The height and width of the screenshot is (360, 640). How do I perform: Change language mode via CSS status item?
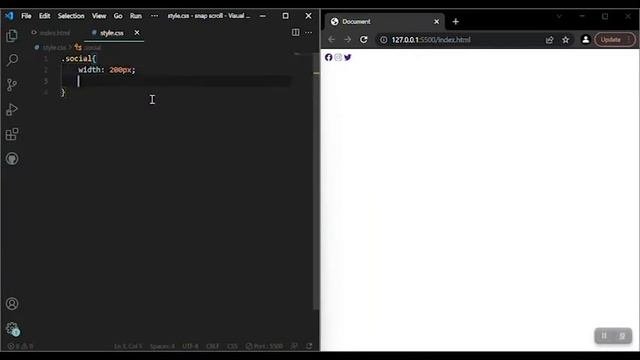pos(232,346)
